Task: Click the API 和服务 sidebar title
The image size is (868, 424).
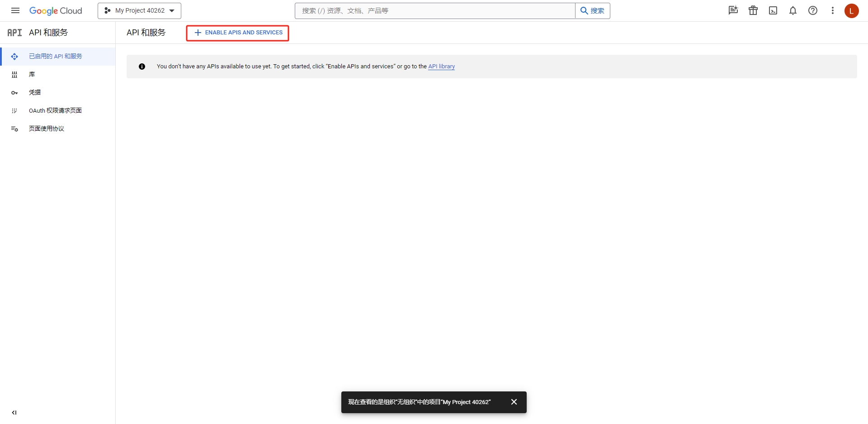Action: coord(48,33)
